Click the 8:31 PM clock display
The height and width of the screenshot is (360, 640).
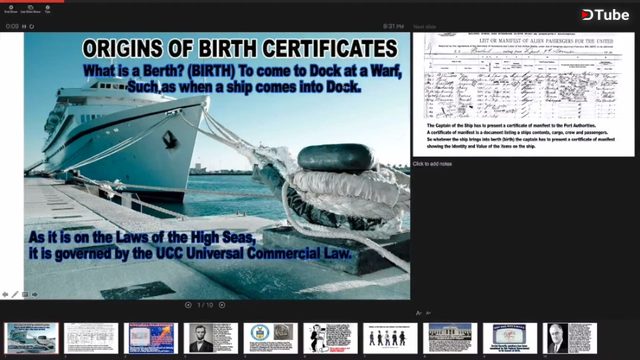pos(393,27)
